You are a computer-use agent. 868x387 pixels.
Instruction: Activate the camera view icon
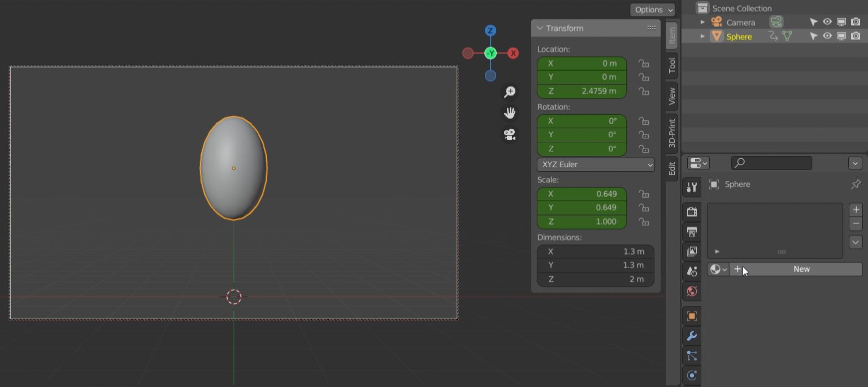(509, 134)
